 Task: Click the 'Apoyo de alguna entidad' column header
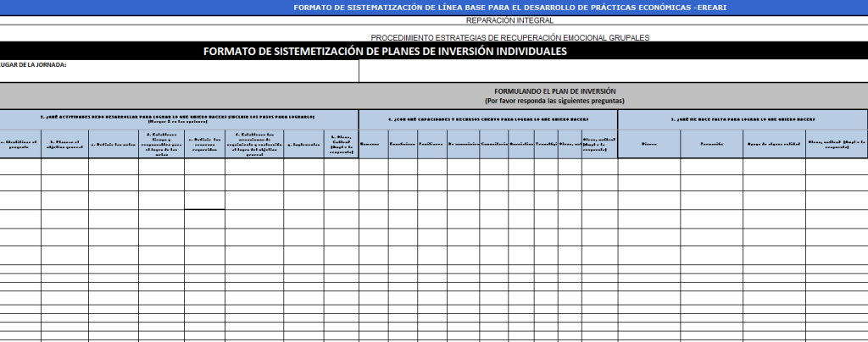(x=774, y=144)
